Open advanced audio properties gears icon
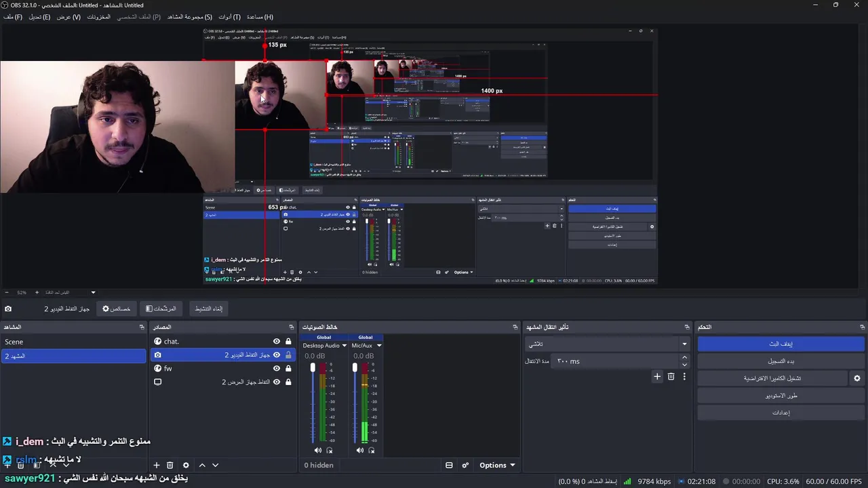The width and height of the screenshot is (868, 488). point(465,465)
